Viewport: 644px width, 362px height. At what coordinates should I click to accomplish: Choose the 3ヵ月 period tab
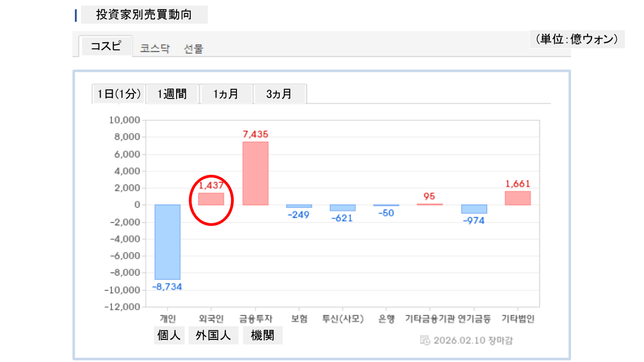coord(279,94)
